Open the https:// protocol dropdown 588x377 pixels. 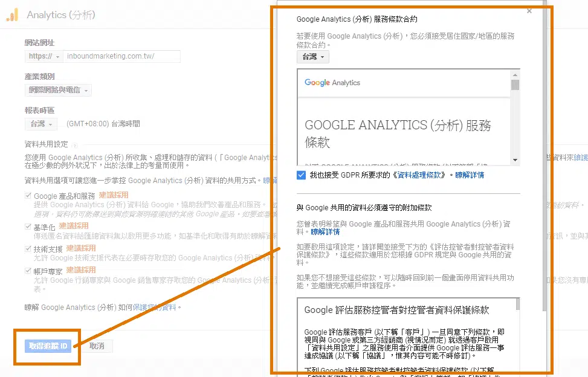tap(44, 56)
